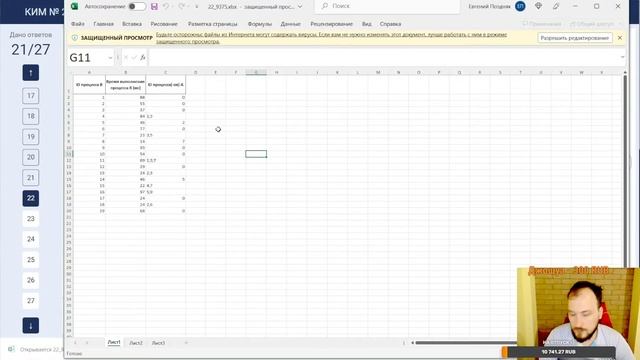Viewport: 640px width, 360px height.
Task: Click the pen coming-soon icon in title bar
Action: point(556,6)
